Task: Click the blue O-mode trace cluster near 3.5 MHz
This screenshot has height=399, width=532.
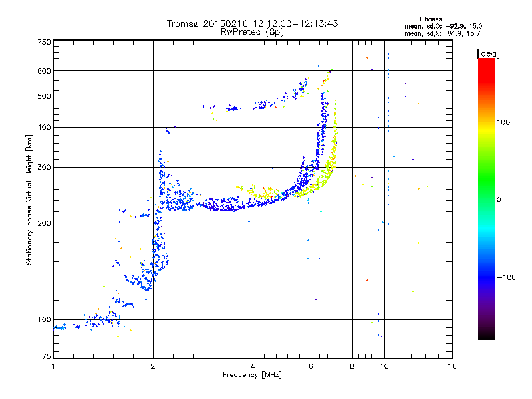Action: [x=231, y=206]
